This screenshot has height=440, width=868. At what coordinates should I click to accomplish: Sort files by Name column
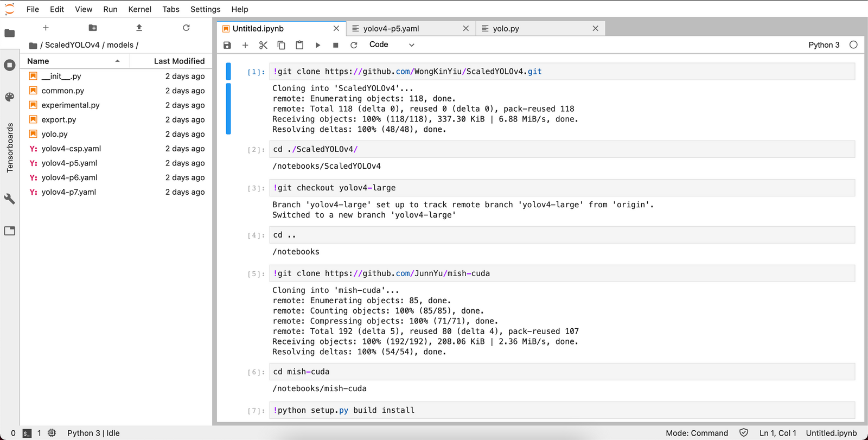coord(74,61)
